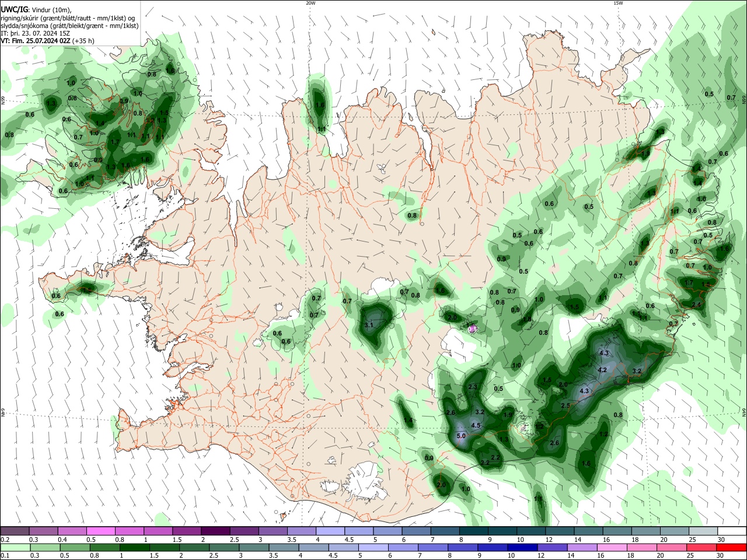Click the upper legend swatch between 3 and 3.5
747x560 pixels.
273,531
